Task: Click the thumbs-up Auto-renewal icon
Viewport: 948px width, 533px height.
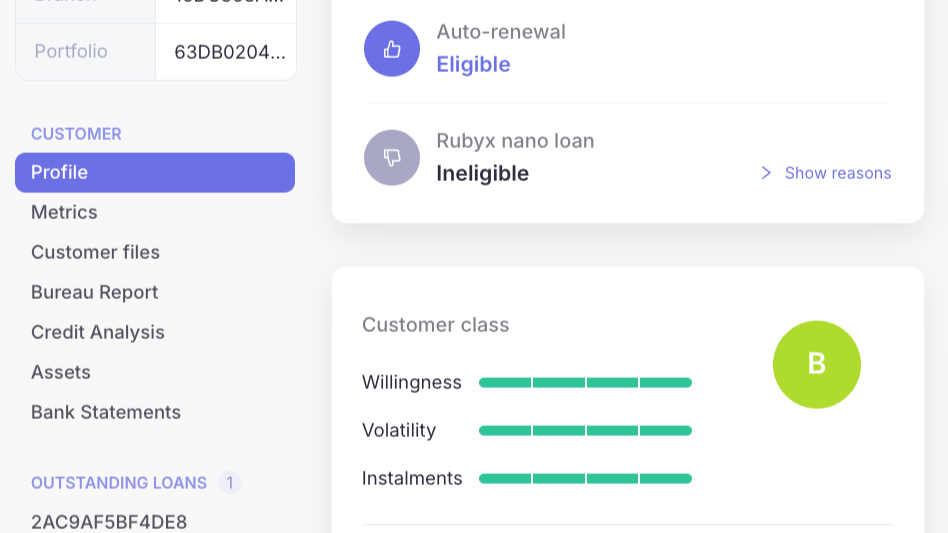Action: 392,49
